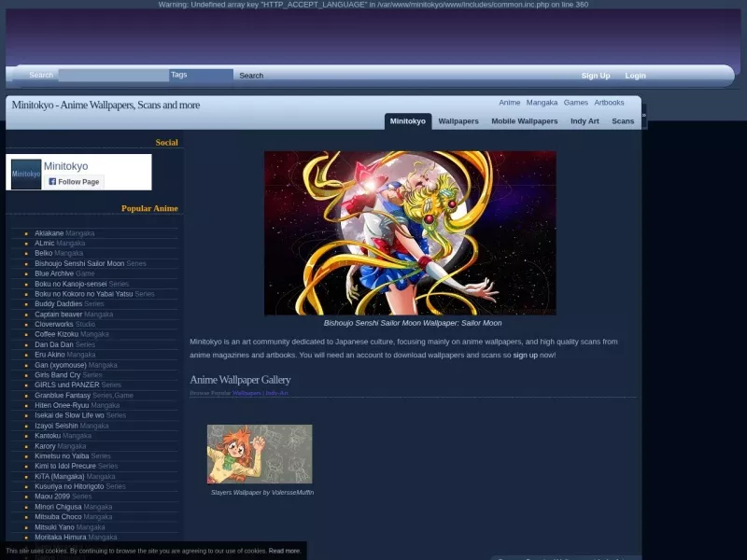Open KITA (Mangaka) link
The image size is (747, 560).
[60, 476]
